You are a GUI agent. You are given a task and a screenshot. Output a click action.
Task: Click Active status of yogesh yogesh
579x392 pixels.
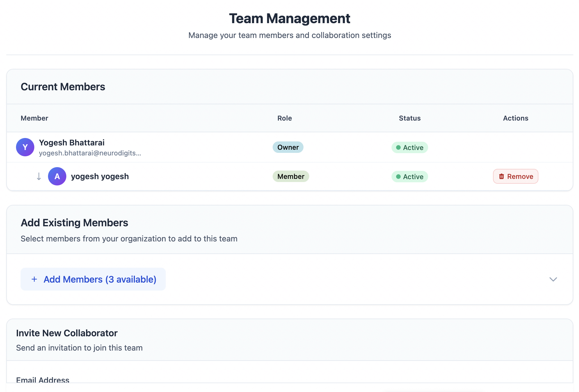(413, 177)
